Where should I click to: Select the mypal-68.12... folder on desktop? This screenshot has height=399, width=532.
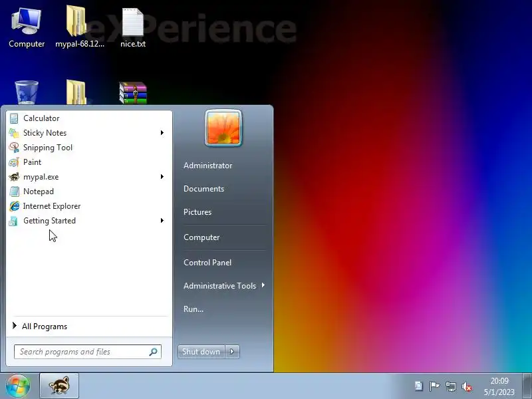tap(80, 27)
